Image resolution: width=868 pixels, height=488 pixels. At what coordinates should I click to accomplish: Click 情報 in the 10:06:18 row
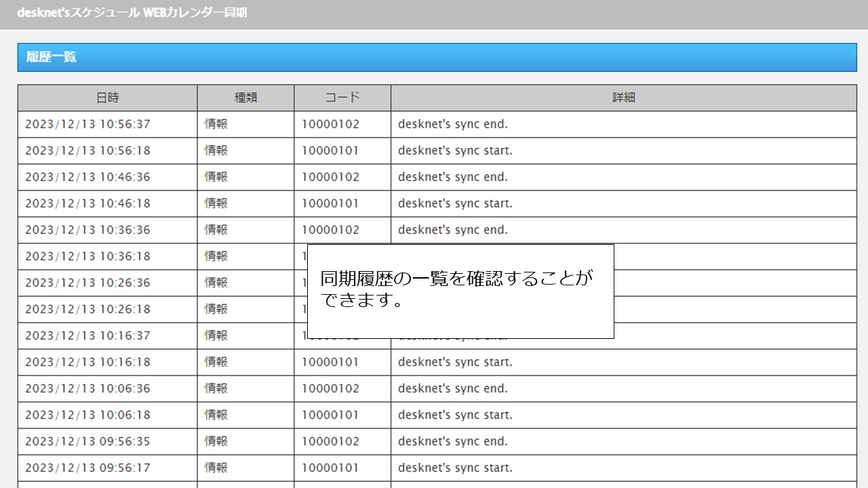coord(216,415)
